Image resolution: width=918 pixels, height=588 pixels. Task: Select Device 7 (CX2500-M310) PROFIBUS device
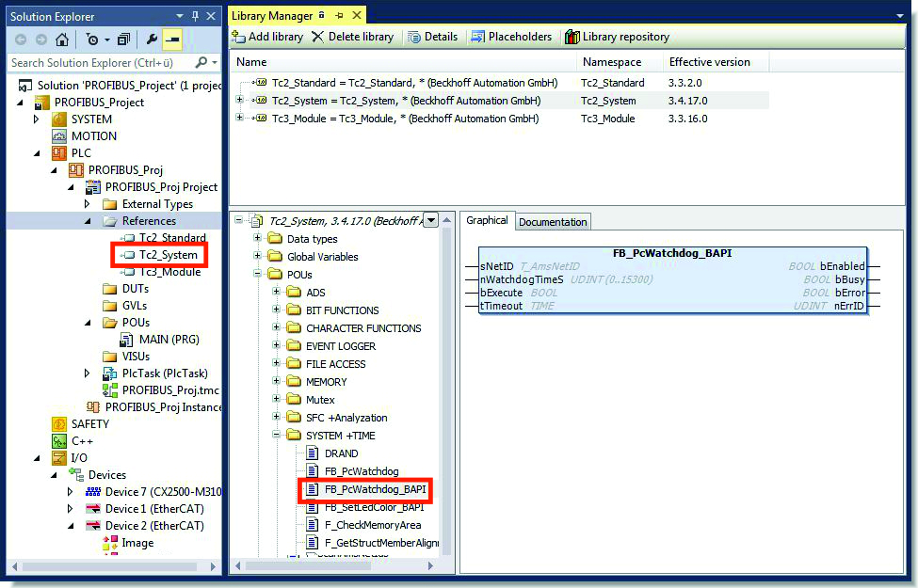(x=163, y=492)
